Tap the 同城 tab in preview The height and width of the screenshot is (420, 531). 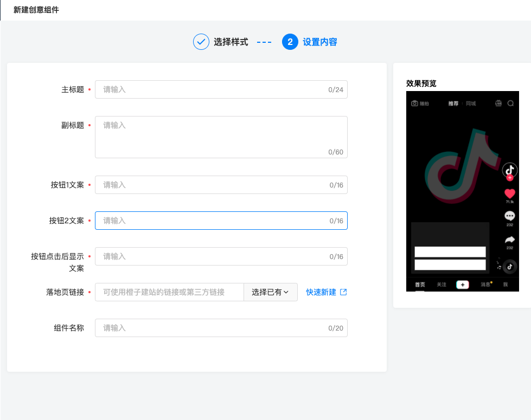coord(471,104)
